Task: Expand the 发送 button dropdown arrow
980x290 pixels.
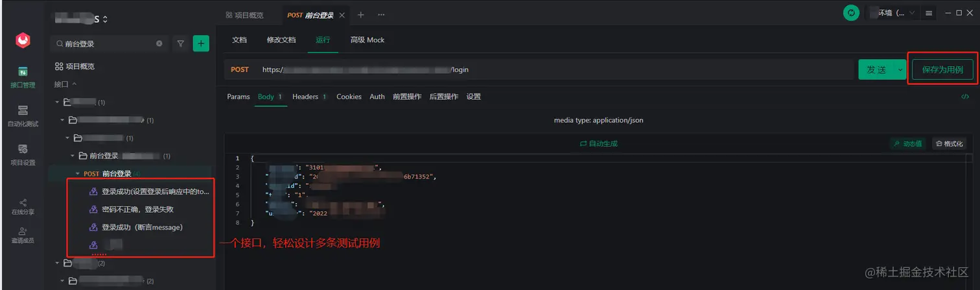Action: pos(900,70)
